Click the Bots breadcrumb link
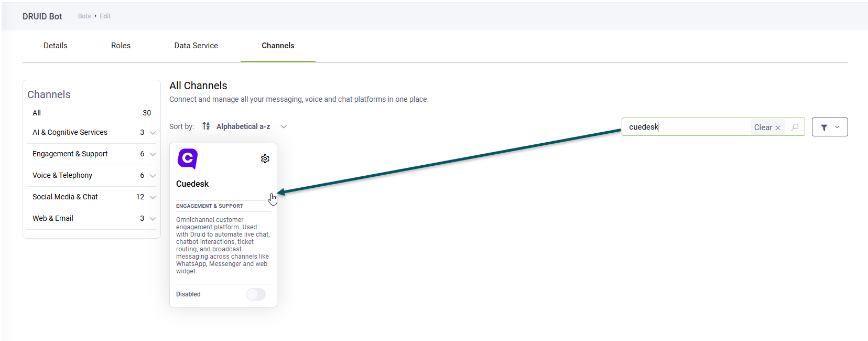This screenshot has width=868, height=341. 84,16
